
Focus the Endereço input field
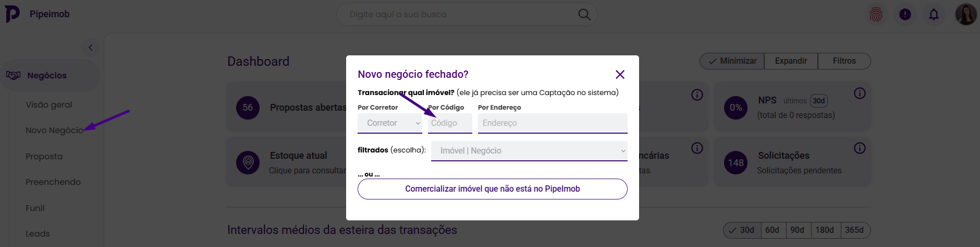(553, 123)
